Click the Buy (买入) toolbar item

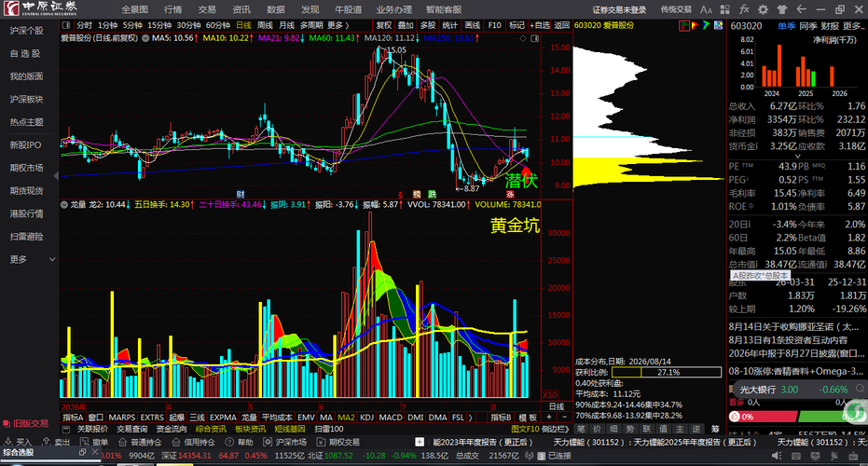[19, 442]
